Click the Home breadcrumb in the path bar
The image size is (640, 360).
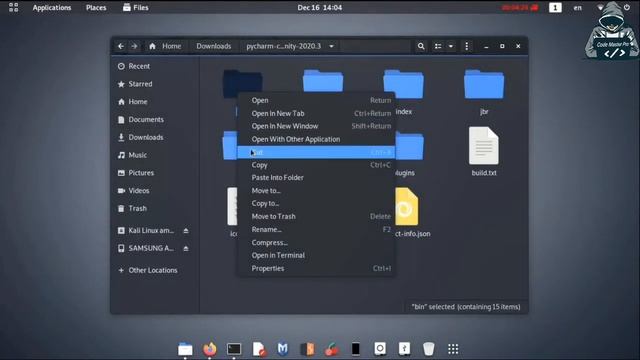pyautogui.click(x=165, y=46)
